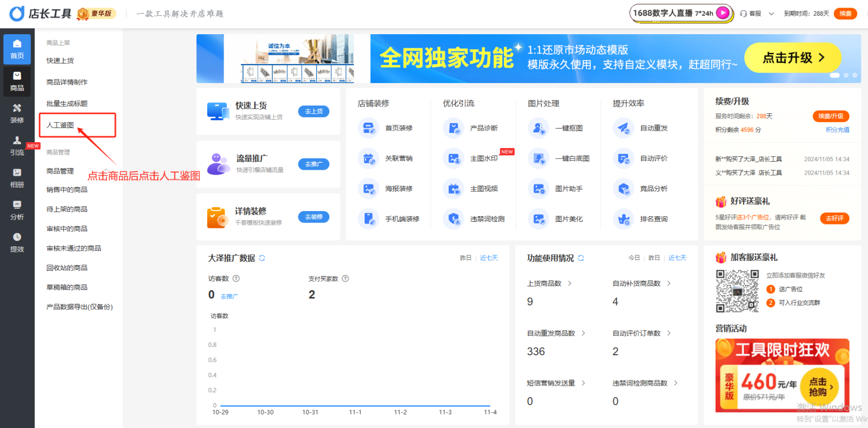Click the customer service QR code
The width and height of the screenshot is (868, 428).
pyautogui.click(x=737, y=291)
